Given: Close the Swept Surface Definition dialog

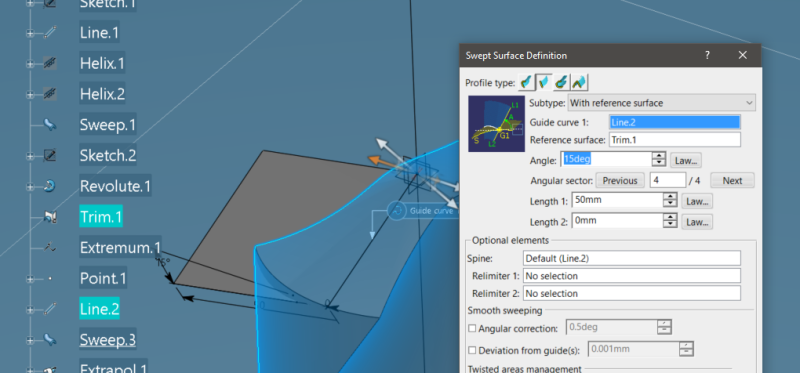Looking at the screenshot, I should pos(742,55).
